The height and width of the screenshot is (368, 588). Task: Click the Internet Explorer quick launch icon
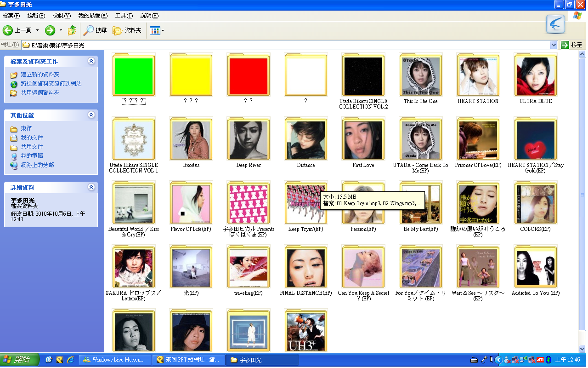click(x=70, y=360)
